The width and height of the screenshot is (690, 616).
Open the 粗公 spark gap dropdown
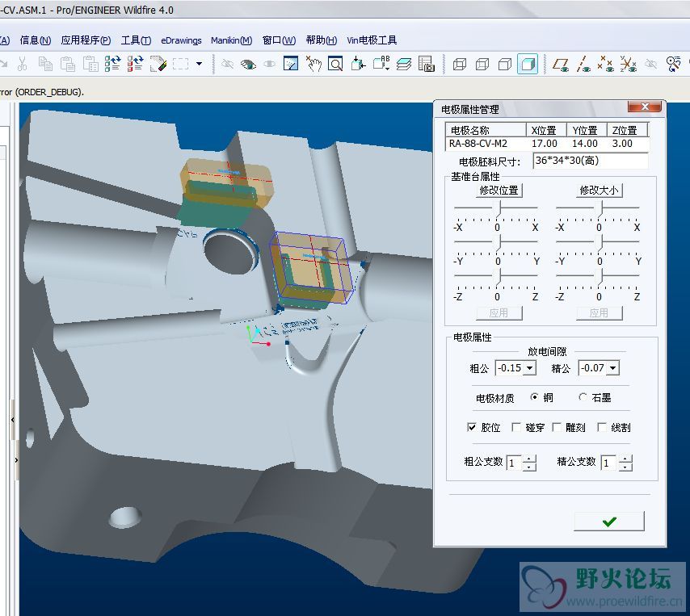click(x=529, y=368)
